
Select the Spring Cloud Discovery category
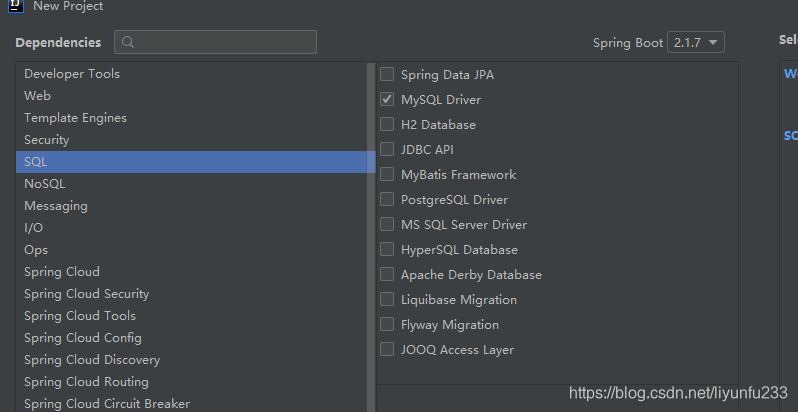191,360
